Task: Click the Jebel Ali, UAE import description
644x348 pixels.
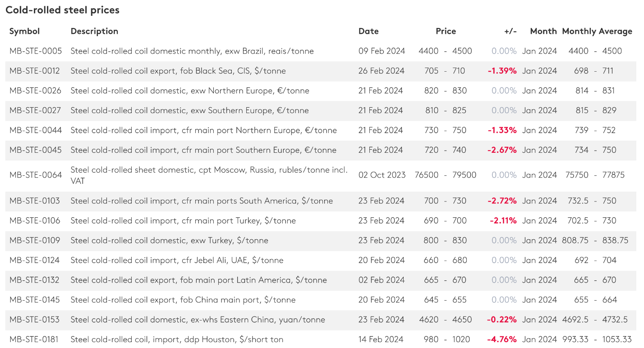Action: click(x=177, y=260)
